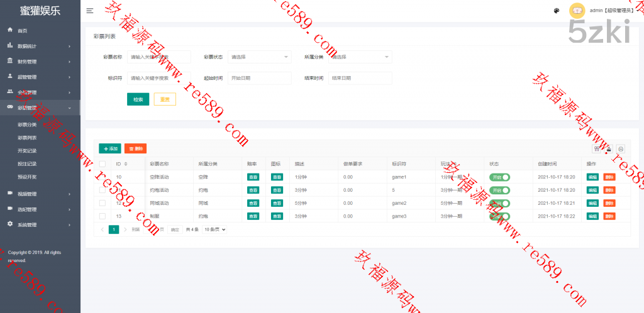
Task: Open the 预设开奖 submenu item
Action: pos(27,177)
